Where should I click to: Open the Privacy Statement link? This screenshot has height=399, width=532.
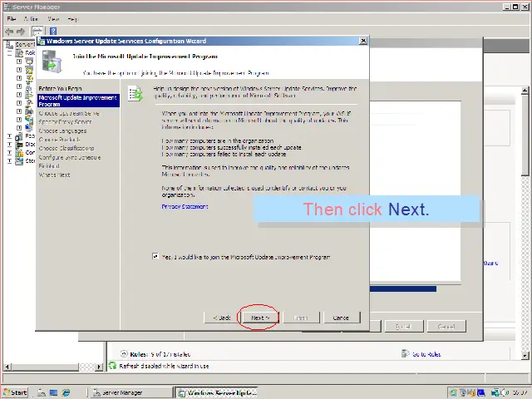pos(185,206)
